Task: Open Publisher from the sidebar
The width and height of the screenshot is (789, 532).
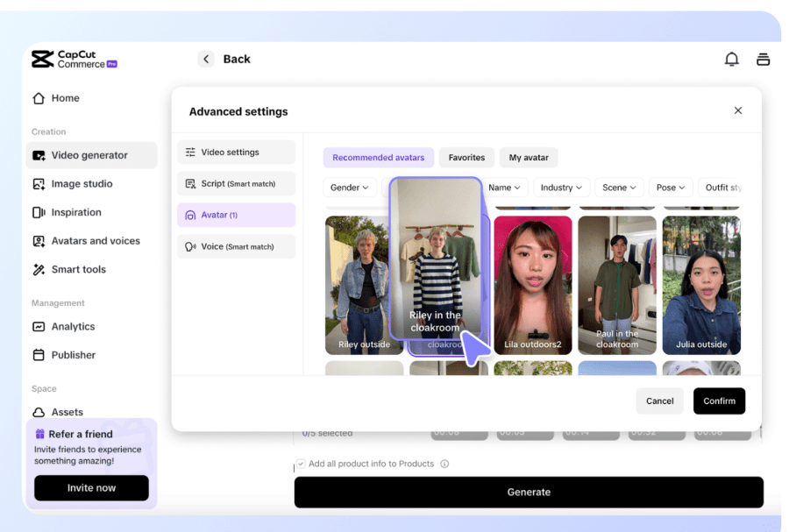Action: (x=73, y=355)
